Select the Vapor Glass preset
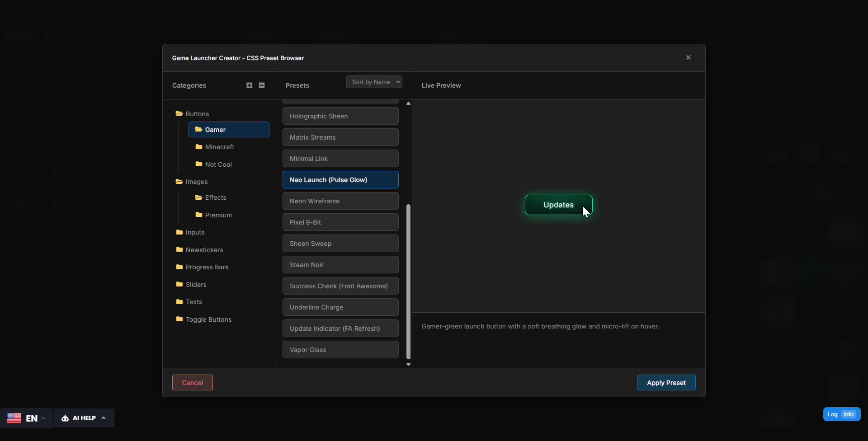This screenshot has height=441, width=868. [x=340, y=349]
